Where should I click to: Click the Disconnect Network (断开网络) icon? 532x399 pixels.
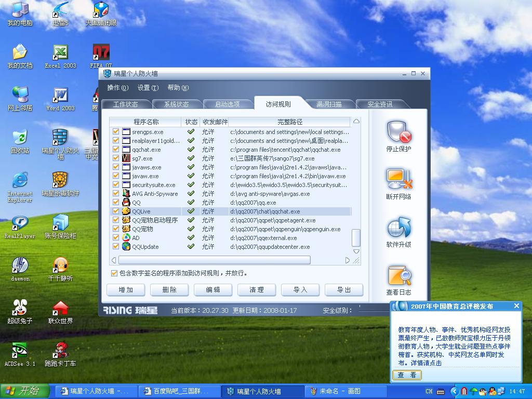(399, 179)
